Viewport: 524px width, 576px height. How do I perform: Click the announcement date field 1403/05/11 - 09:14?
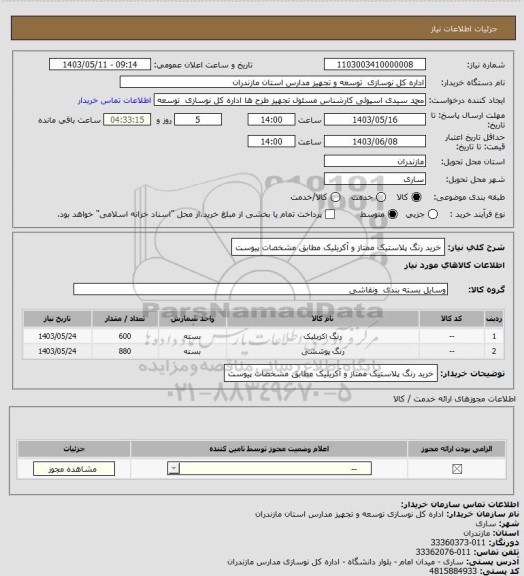point(100,64)
